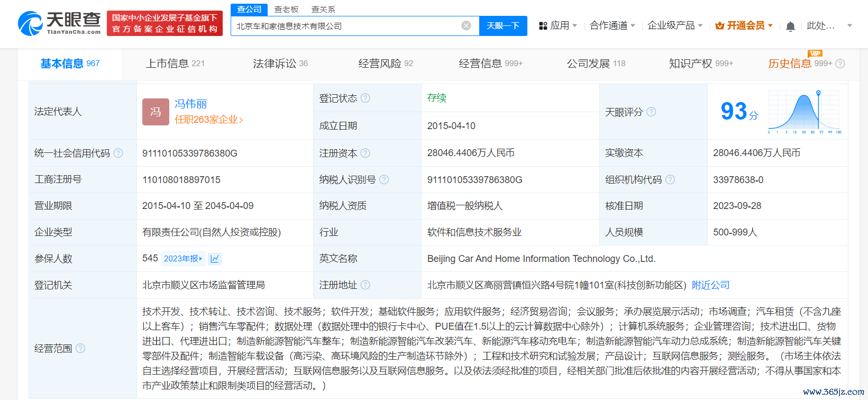Image resolution: width=868 pixels, height=400 pixels.
Task: Show help for 历史信息 tab
Action: (840, 63)
